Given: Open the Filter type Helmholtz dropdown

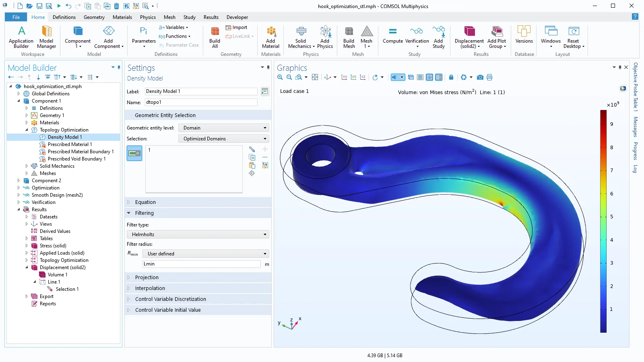Looking at the screenshot, I should (x=198, y=234).
